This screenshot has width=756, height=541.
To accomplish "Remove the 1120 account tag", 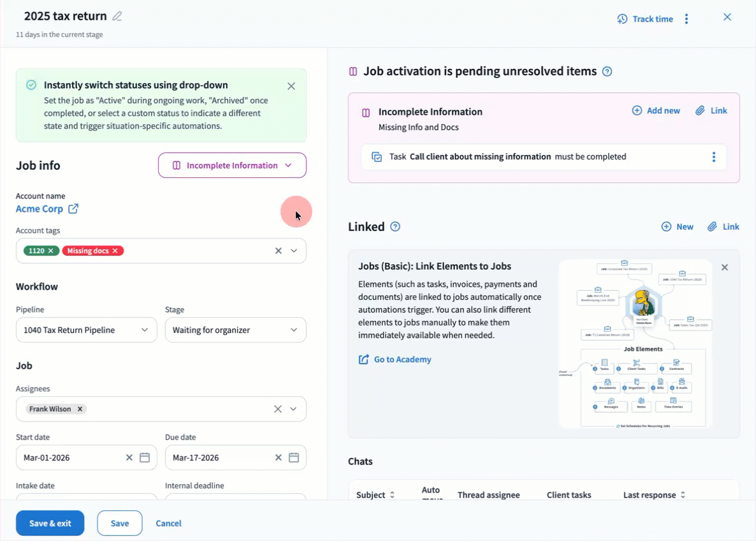I will click(51, 251).
